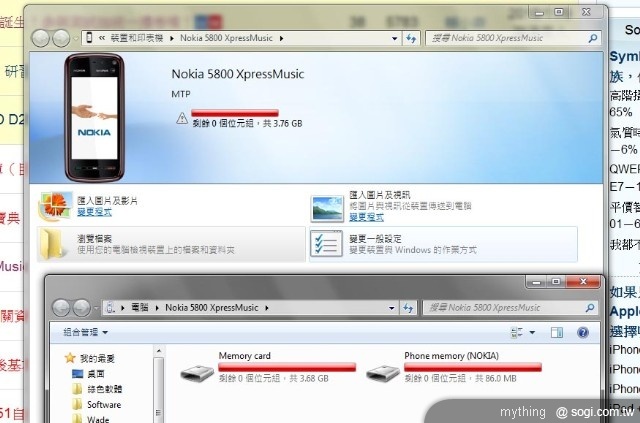Click Back button in front Explorer window
Viewport: 640px width, 423px height.
pos(61,307)
